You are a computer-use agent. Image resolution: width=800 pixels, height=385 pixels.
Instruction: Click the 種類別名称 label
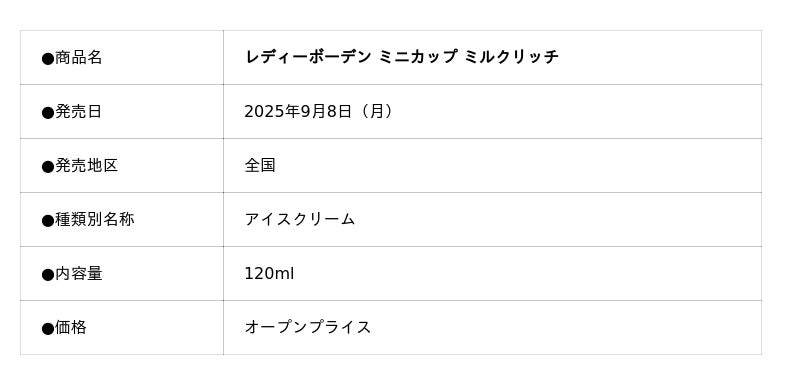[x=94, y=220]
